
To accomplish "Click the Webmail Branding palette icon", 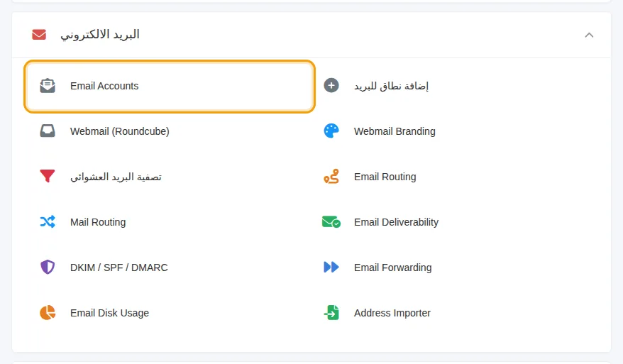I will point(331,131).
